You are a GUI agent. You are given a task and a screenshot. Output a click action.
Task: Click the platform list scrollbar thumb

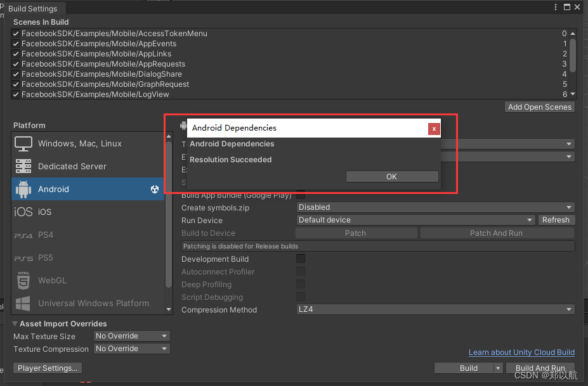(169, 214)
